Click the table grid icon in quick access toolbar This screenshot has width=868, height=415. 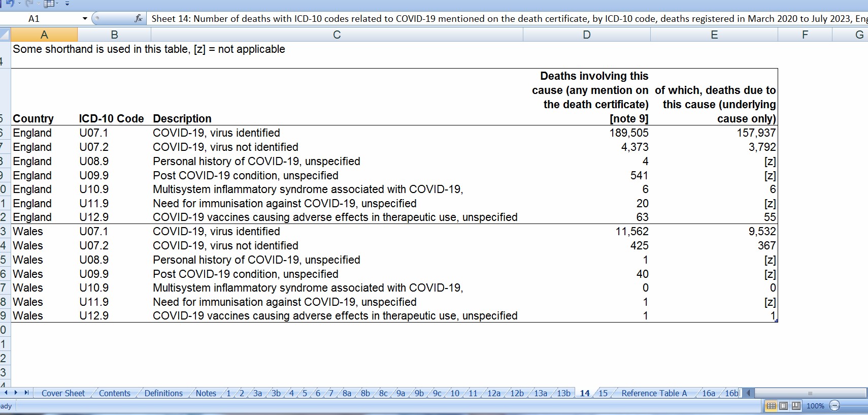pos(49,4)
